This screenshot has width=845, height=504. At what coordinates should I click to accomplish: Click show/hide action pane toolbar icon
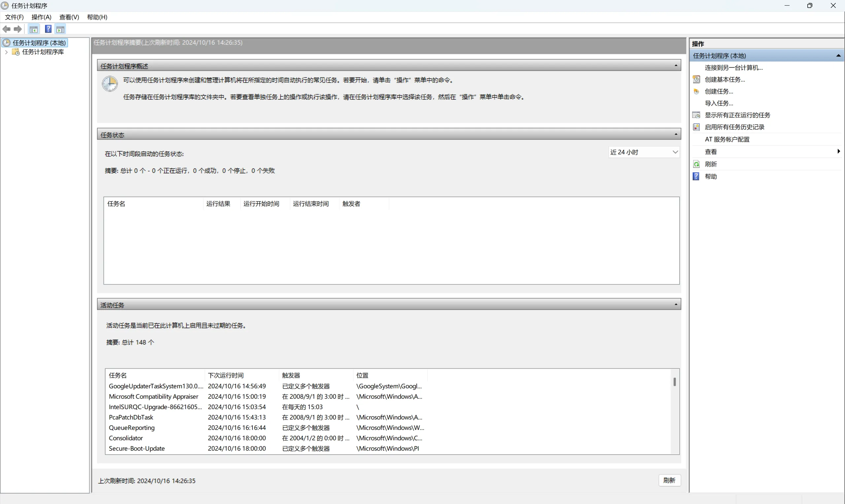click(60, 29)
